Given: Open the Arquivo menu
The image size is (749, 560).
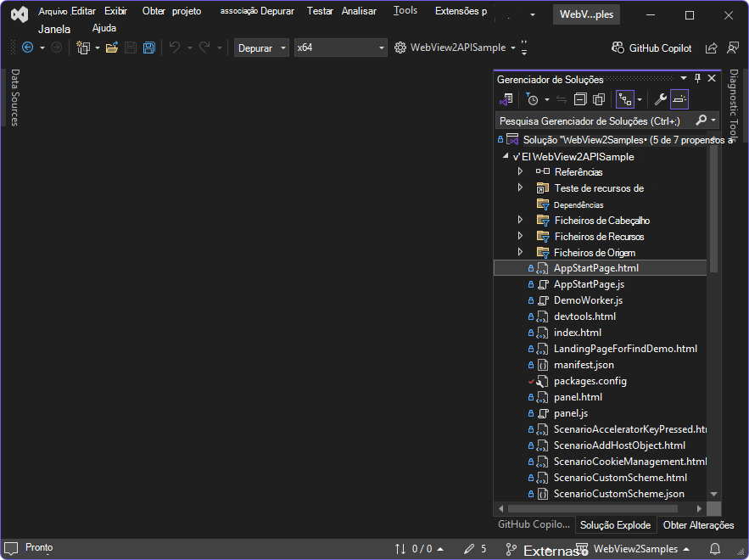Looking at the screenshot, I should 52,12.
